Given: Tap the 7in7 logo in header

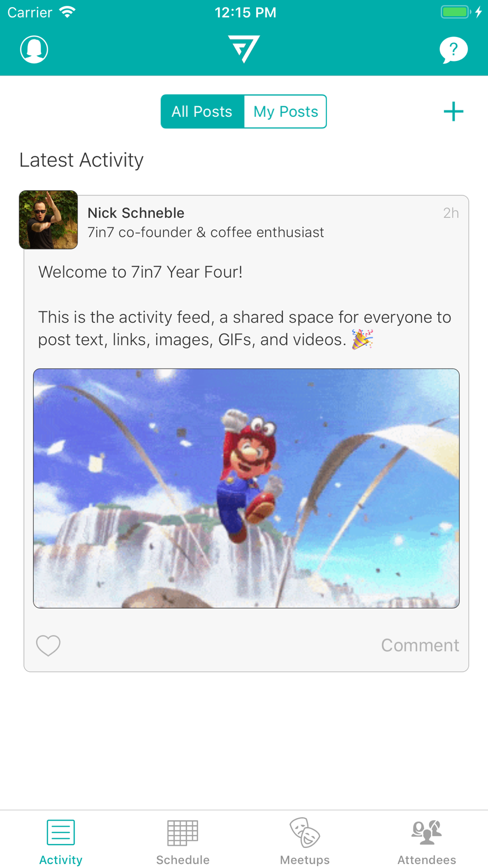Looking at the screenshot, I should coord(244,49).
